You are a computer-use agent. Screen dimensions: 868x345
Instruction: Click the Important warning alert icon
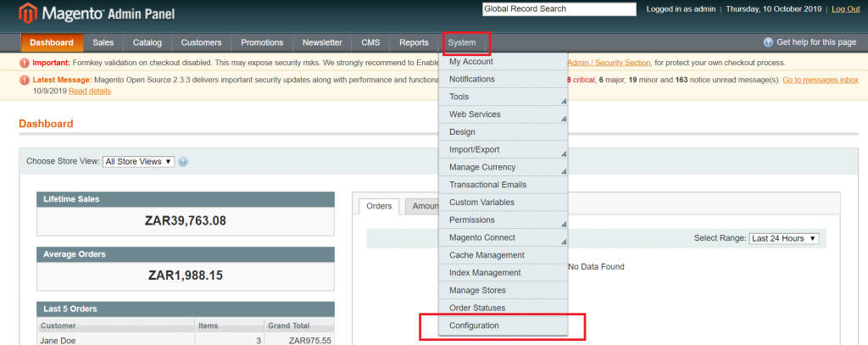coord(25,63)
